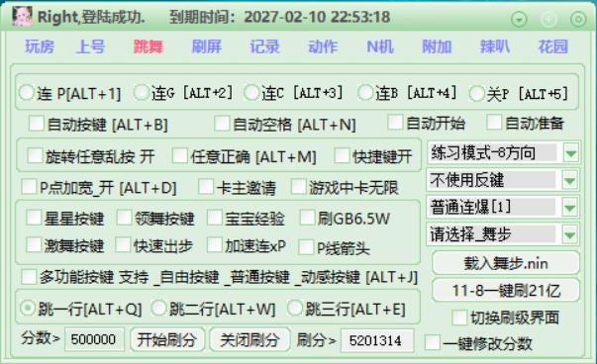Select 跳一行[ALT+Q] radio button
Image resolution: width=597 pixels, height=364 pixels.
[x=28, y=308]
